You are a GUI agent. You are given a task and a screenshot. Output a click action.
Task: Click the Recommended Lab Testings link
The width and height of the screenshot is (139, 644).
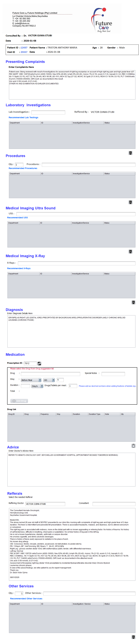tap(23, 117)
